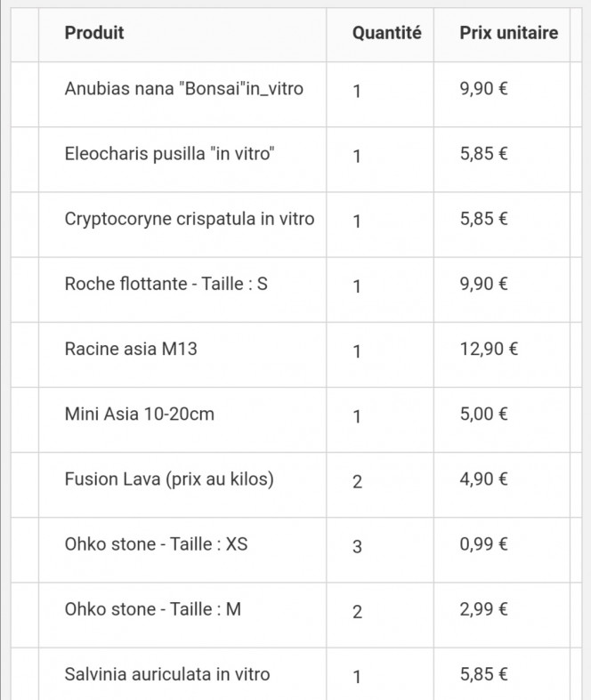
Task: Click Mini Asia 10-20cm product name
Action: (140, 414)
